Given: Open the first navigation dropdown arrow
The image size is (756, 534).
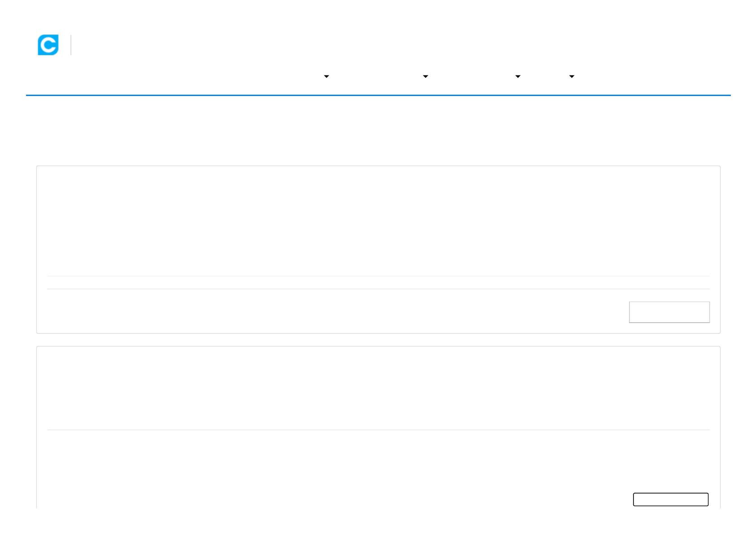Looking at the screenshot, I should point(326,77).
